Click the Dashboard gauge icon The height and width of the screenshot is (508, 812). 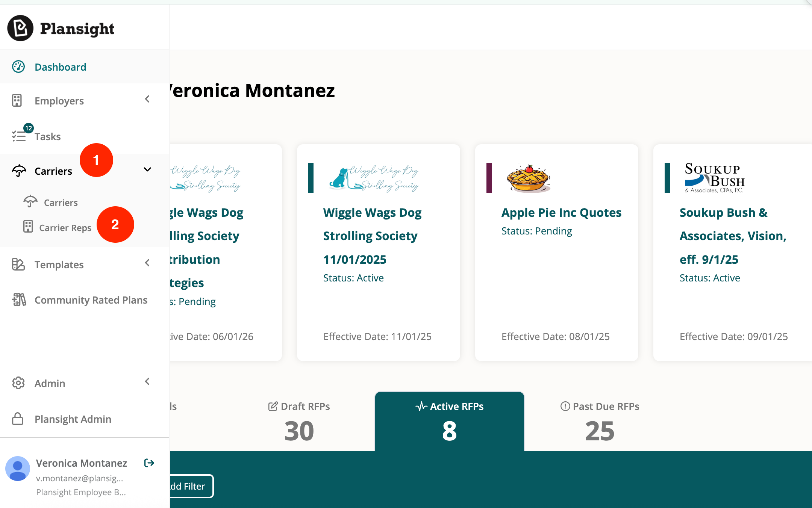pos(18,67)
